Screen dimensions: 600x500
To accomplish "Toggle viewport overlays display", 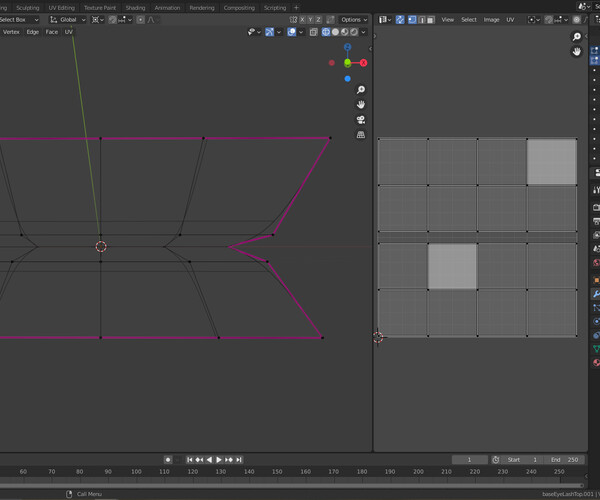I will click(x=292, y=32).
